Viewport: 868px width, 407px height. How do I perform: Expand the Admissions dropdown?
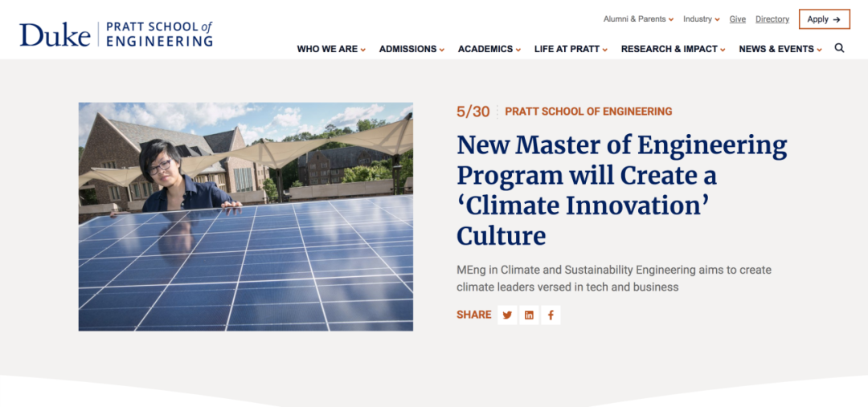click(411, 49)
